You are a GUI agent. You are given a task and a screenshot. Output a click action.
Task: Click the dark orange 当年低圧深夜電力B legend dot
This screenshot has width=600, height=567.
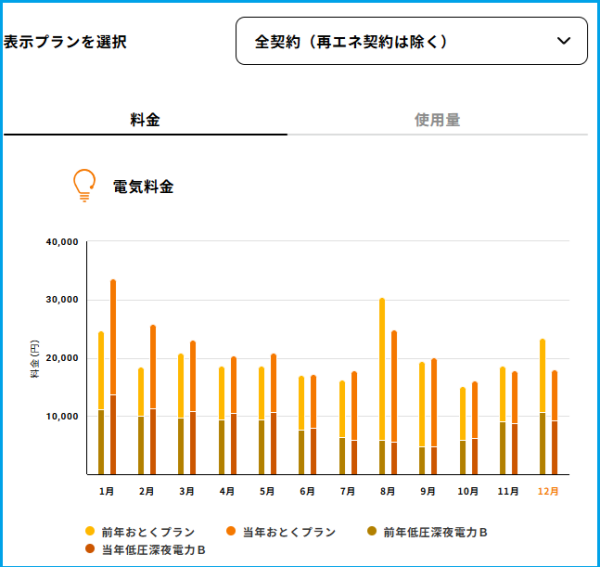click(90, 549)
